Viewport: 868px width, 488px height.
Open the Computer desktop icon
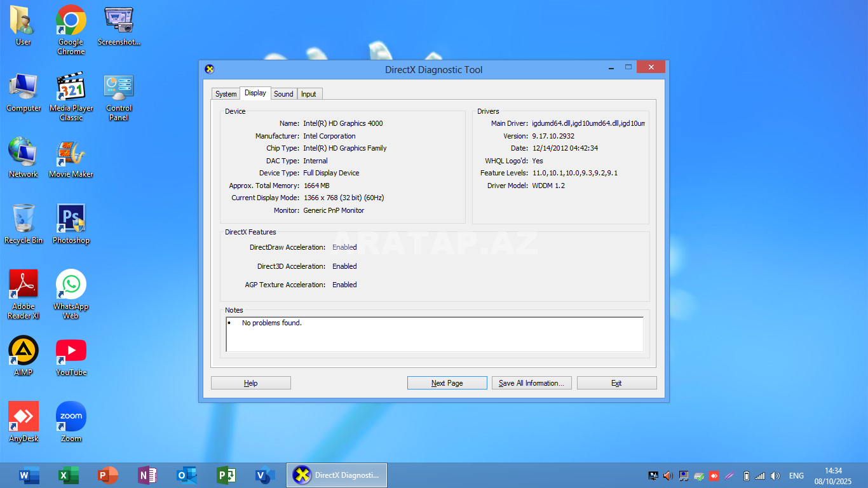tap(24, 91)
